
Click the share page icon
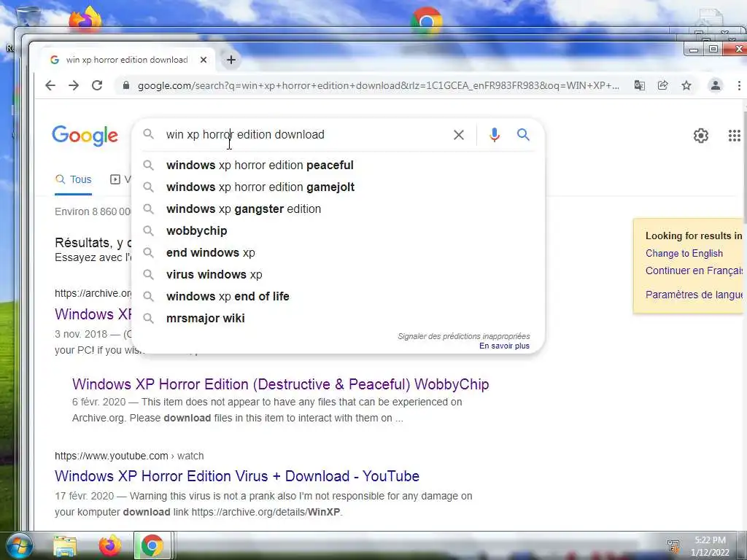pos(662,86)
